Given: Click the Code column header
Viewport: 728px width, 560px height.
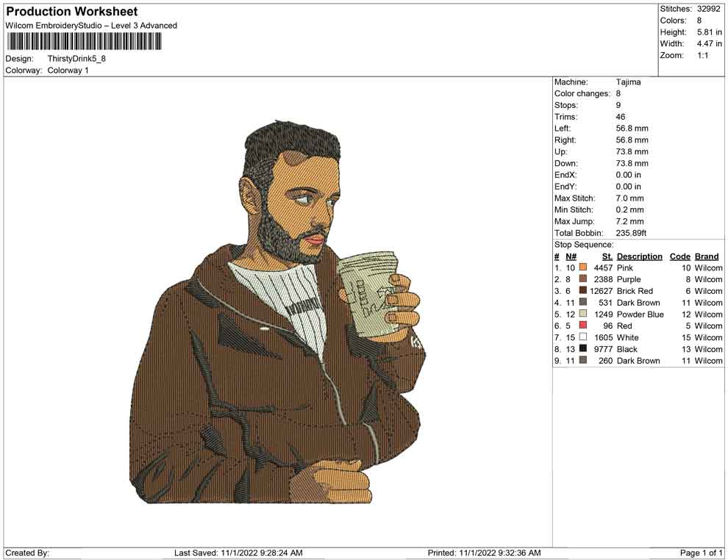Looking at the screenshot, I should tap(679, 256).
